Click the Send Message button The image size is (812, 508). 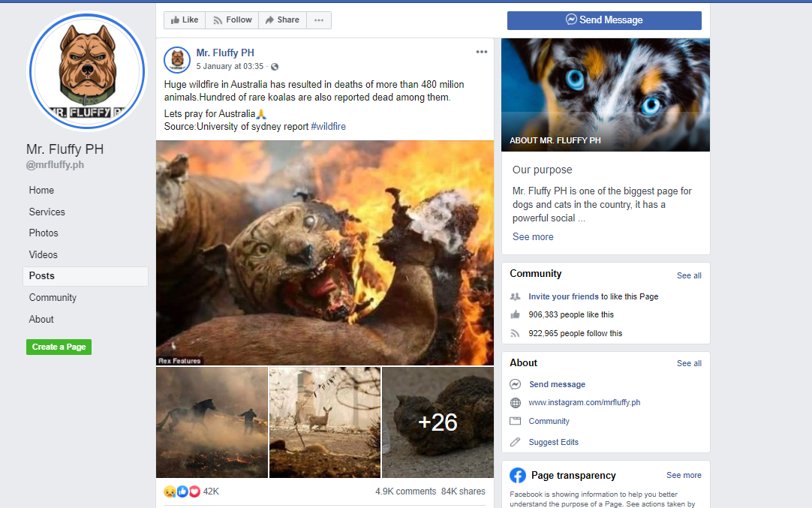coord(604,20)
